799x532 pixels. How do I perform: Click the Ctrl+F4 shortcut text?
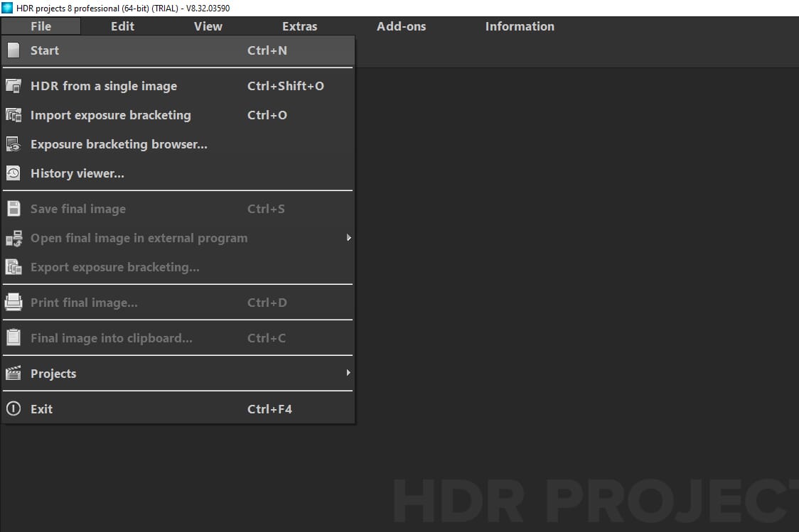269,409
